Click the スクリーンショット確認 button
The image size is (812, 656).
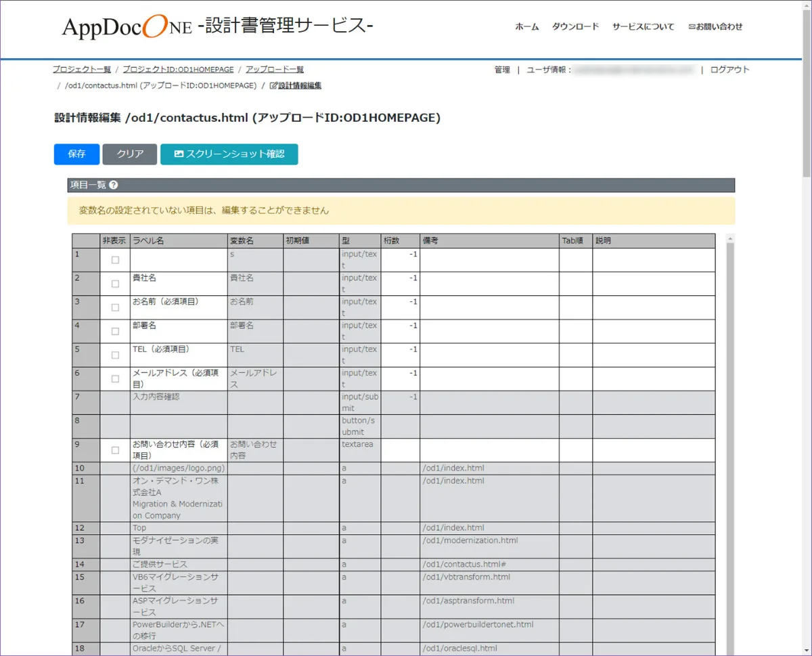229,154
